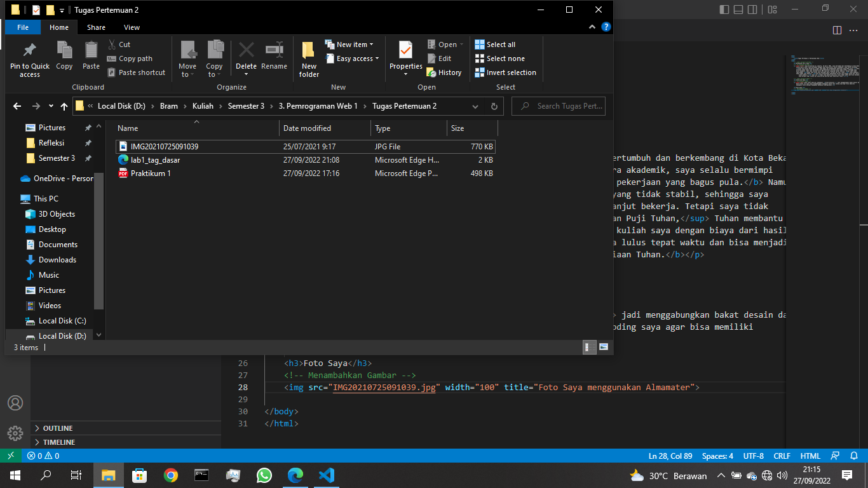Expand address bar history dropdown
Screen dimensions: 868x488
(475, 106)
